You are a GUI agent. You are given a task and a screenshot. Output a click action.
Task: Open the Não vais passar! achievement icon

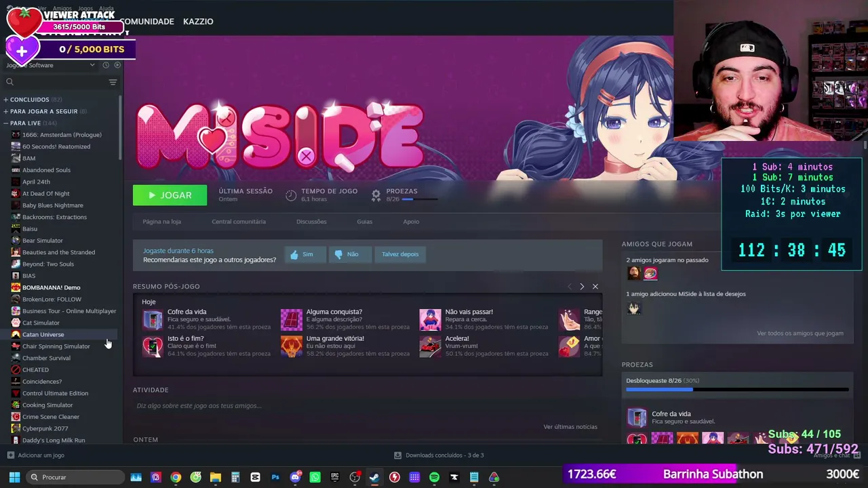430,319
